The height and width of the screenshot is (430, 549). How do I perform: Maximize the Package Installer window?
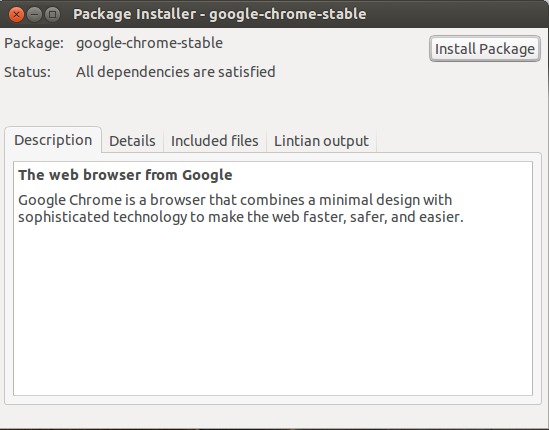point(53,15)
